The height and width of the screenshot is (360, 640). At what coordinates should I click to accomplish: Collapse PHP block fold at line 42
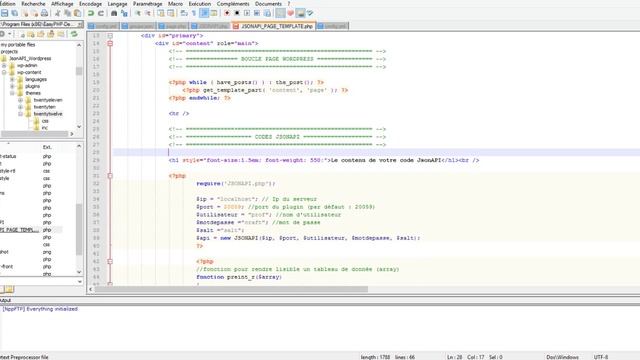(110, 261)
